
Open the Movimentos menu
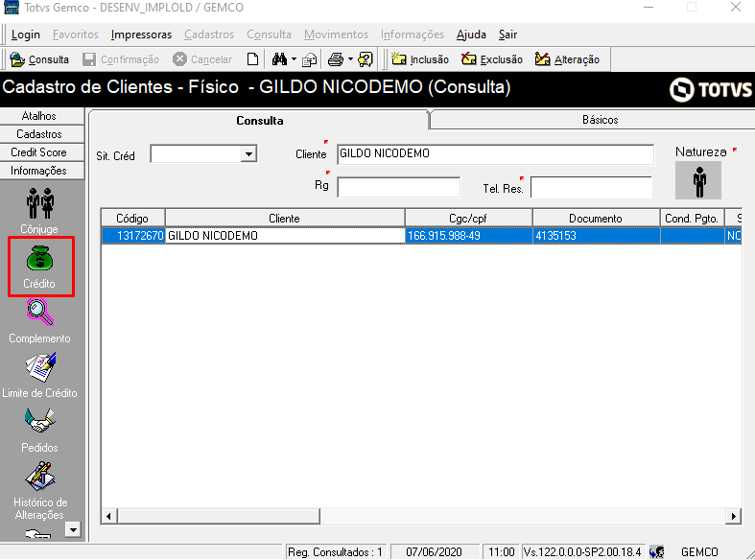coord(336,35)
